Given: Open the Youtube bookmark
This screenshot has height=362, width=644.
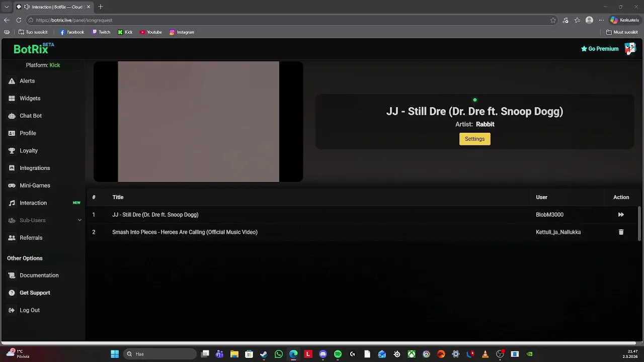Looking at the screenshot, I should click(x=151, y=32).
